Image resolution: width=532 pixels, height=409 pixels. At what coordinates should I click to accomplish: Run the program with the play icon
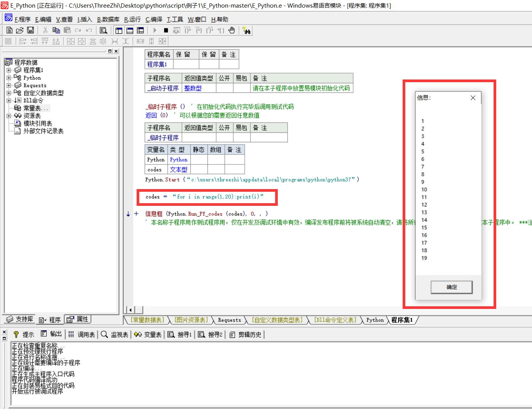(x=155, y=30)
